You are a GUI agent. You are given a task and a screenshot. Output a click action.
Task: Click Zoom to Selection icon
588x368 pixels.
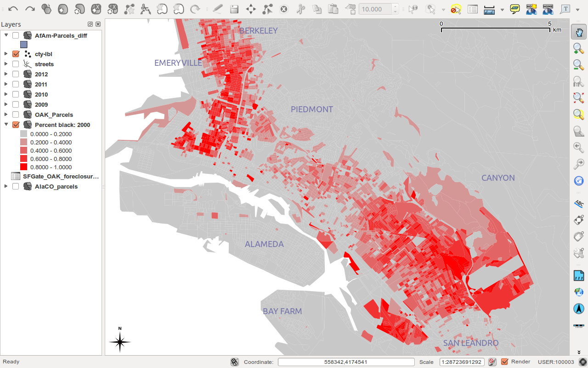pos(579,115)
